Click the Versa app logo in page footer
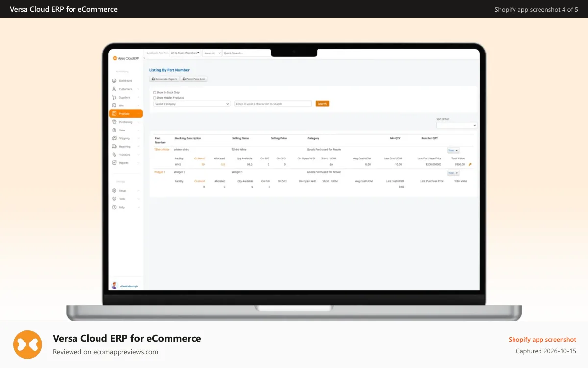588x368 pixels. pos(27,344)
